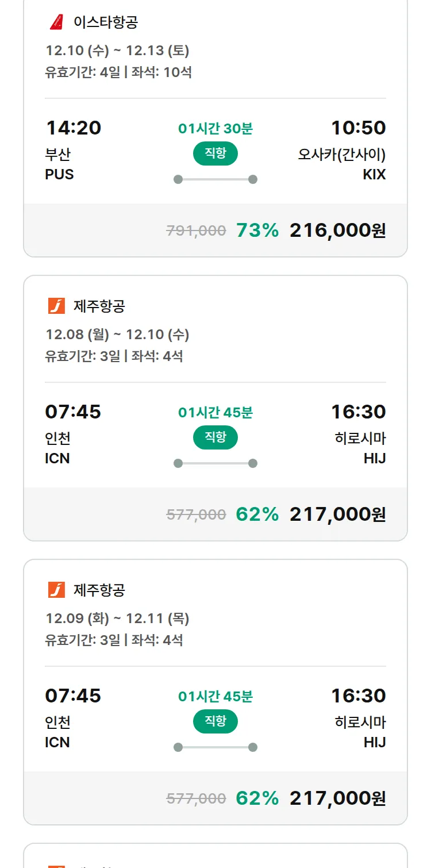Click the 73% discount label
The image size is (431, 868).
tap(257, 231)
